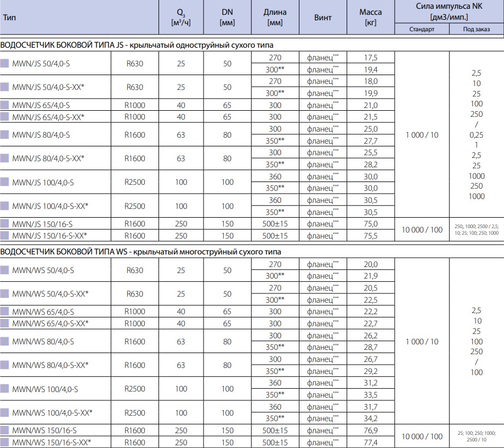Click the "DN [мм]" column header
This screenshot has height=448, width=504.
tap(227, 18)
